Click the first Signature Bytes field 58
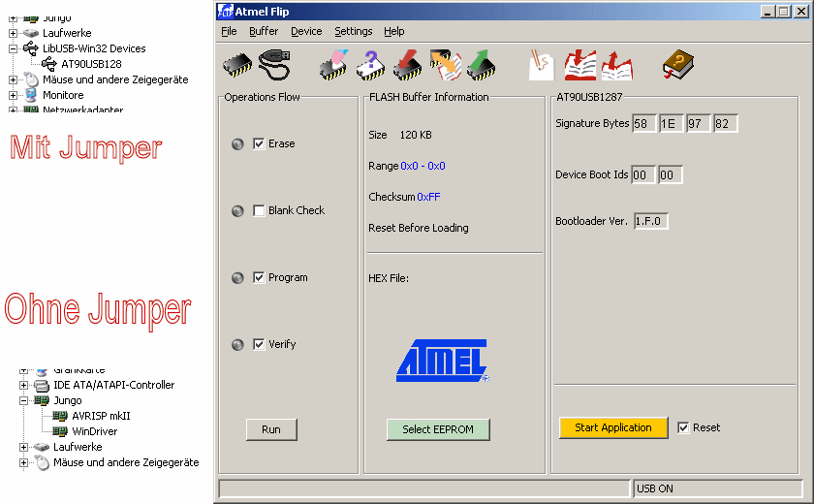The height and width of the screenshot is (504, 814). tap(643, 123)
